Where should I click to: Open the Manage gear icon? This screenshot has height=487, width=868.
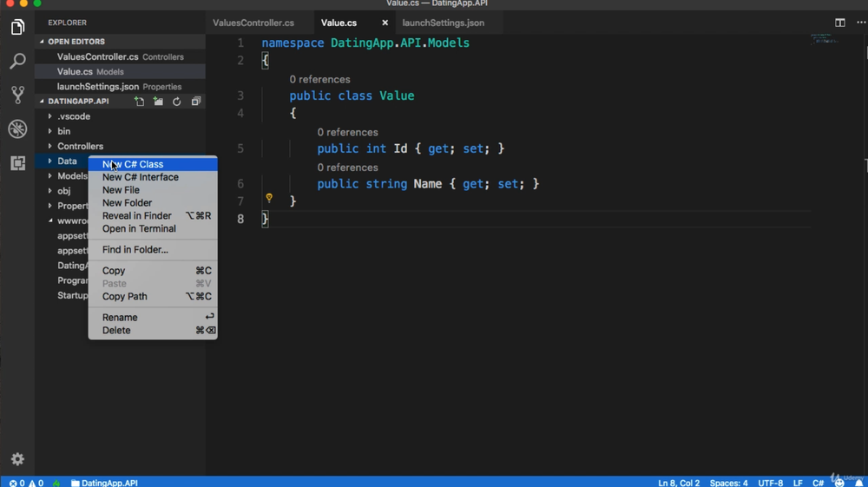pos(17,458)
